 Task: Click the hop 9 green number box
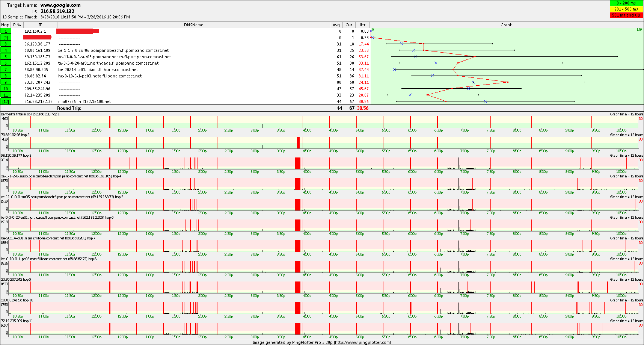click(x=6, y=82)
